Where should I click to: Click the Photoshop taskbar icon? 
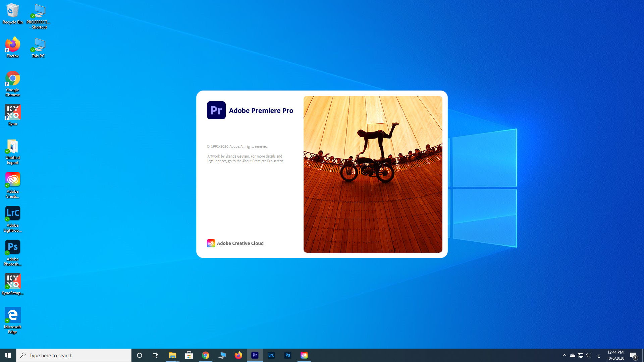coord(288,355)
